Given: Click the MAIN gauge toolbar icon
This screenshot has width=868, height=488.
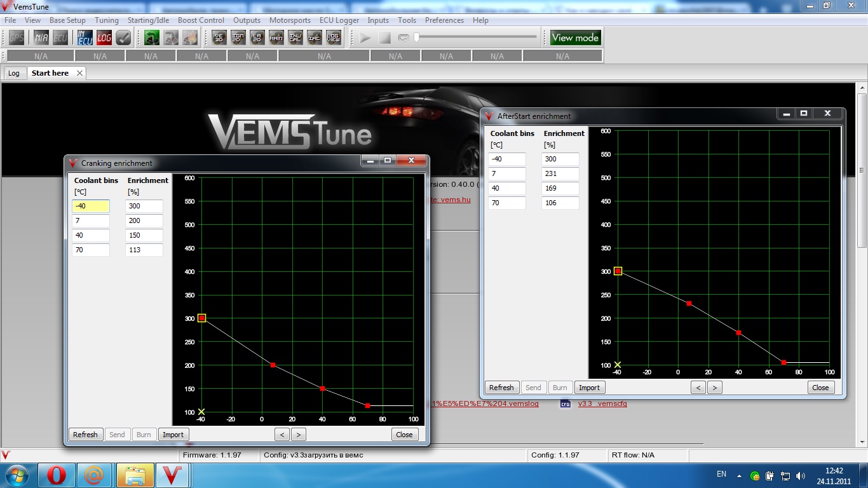Looking at the screenshot, I should [276, 38].
